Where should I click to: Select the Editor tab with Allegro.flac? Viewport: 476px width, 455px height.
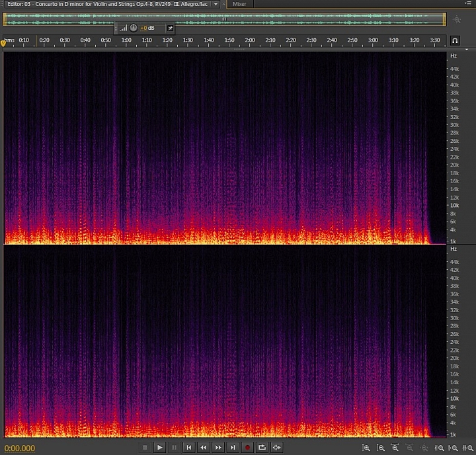coord(108,4)
